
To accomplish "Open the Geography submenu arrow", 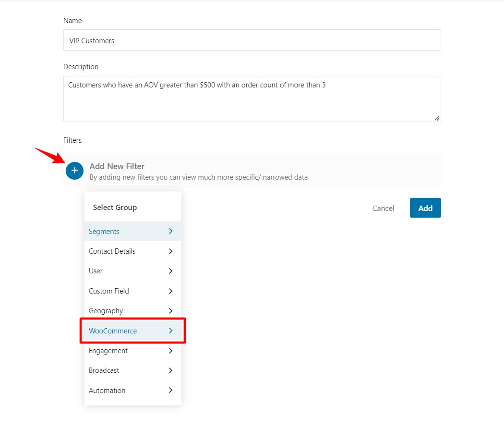I will tap(170, 311).
